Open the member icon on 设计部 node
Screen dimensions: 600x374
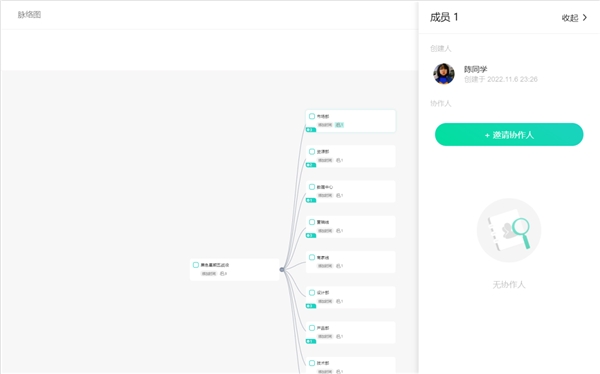[339, 301]
